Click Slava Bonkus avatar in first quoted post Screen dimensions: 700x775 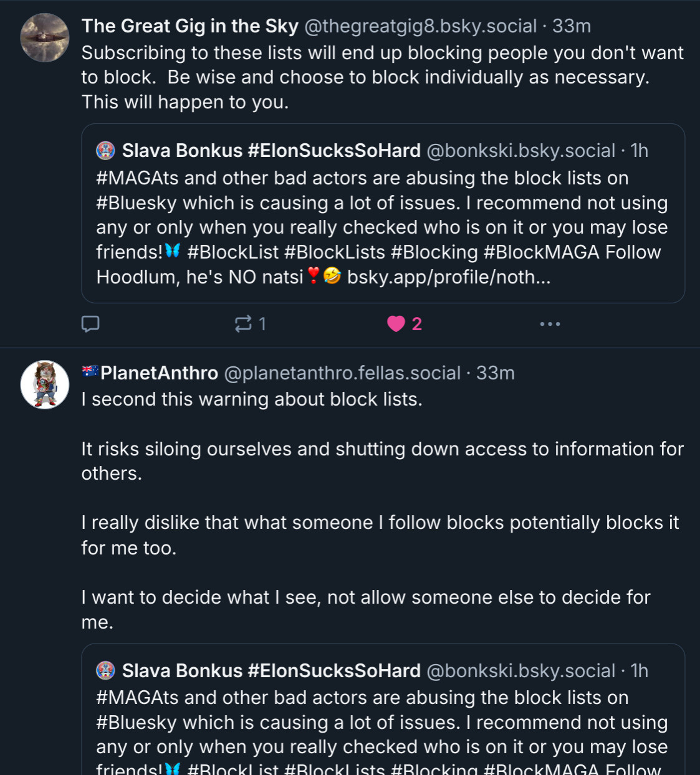point(106,151)
